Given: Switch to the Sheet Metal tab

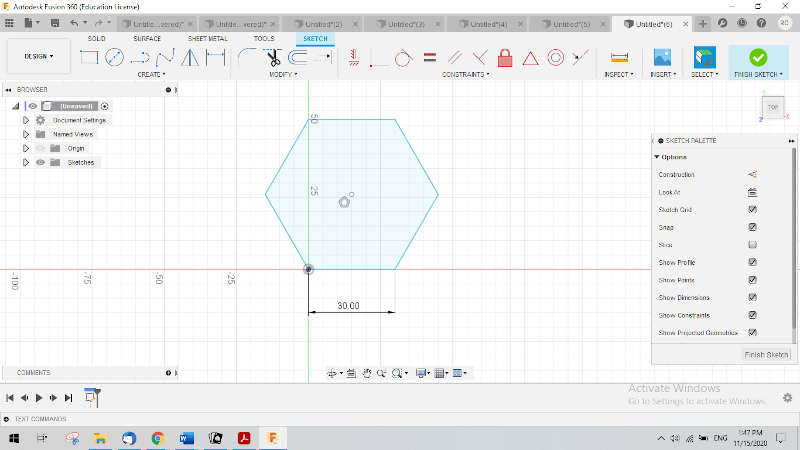Looking at the screenshot, I should 208,39.
